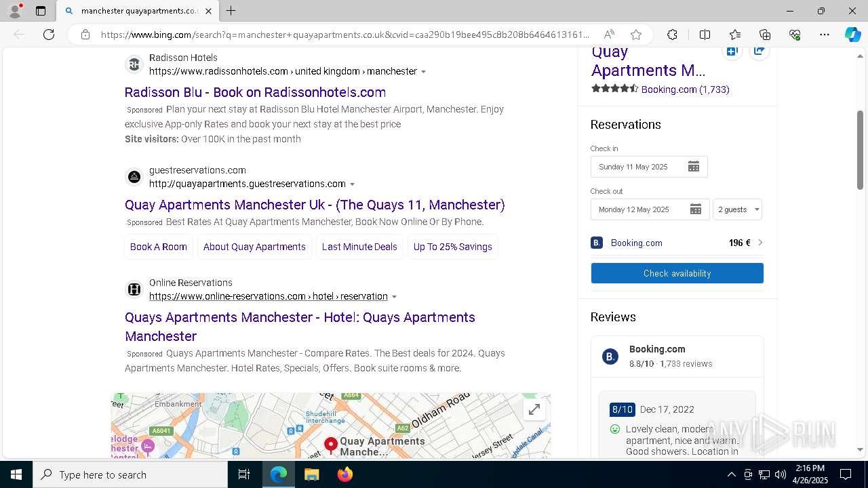The width and height of the screenshot is (868, 488).
Task: Open Radisson Blu result title
Action: [255, 92]
